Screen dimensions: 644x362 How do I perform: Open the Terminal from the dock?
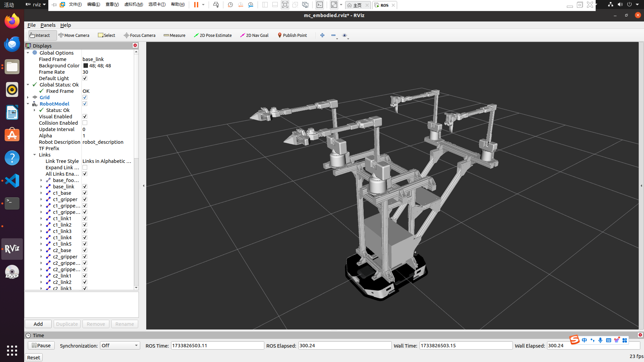pos(12,203)
